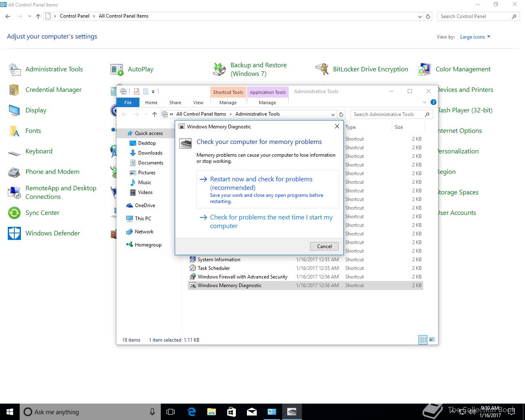Image resolution: width=525 pixels, height=420 pixels.
Task: Click Cortana Ask me anything search box
Action: [90, 412]
